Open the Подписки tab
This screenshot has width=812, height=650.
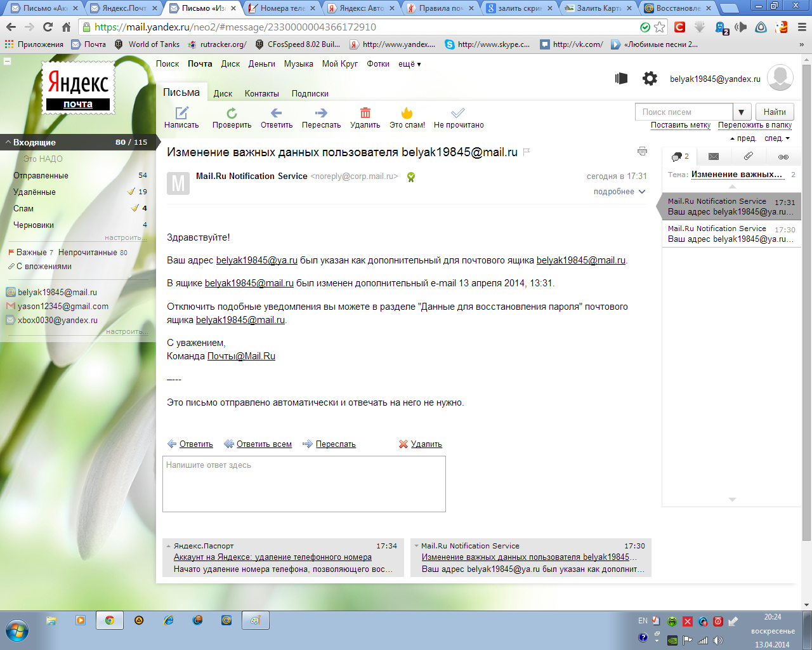tap(310, 93)
